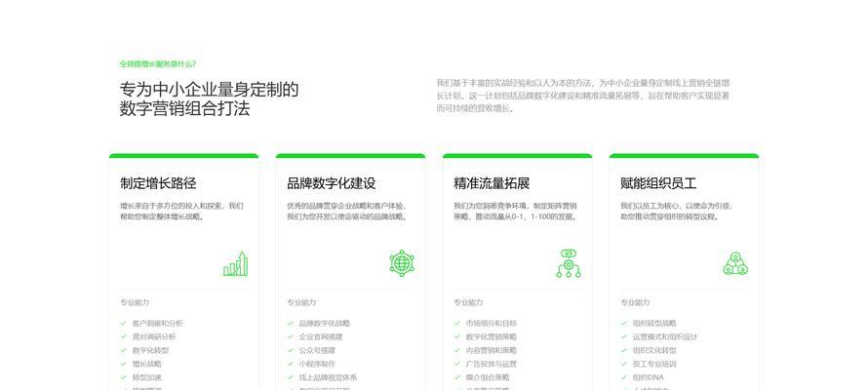Click the description under 制定增长路径 heading
868x390 pixels.
pos(181,212)
